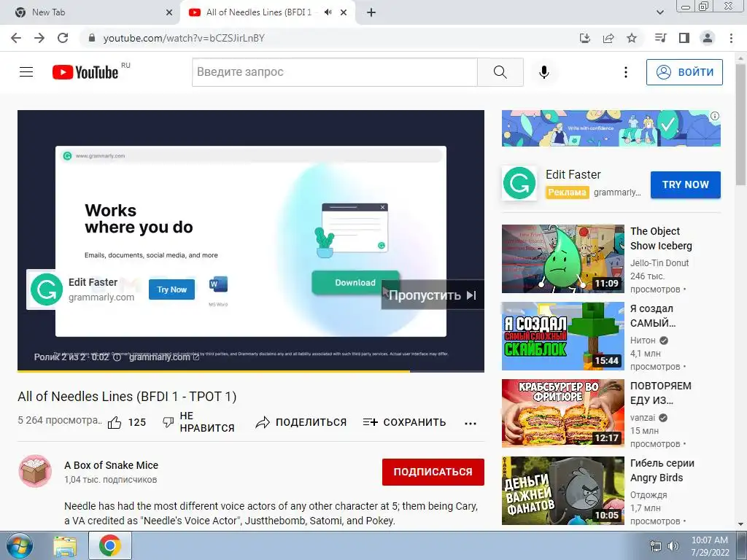The height and width of the screenshot is (560, 747).
Task: Open a new browser tab
Action: [371, 12]
